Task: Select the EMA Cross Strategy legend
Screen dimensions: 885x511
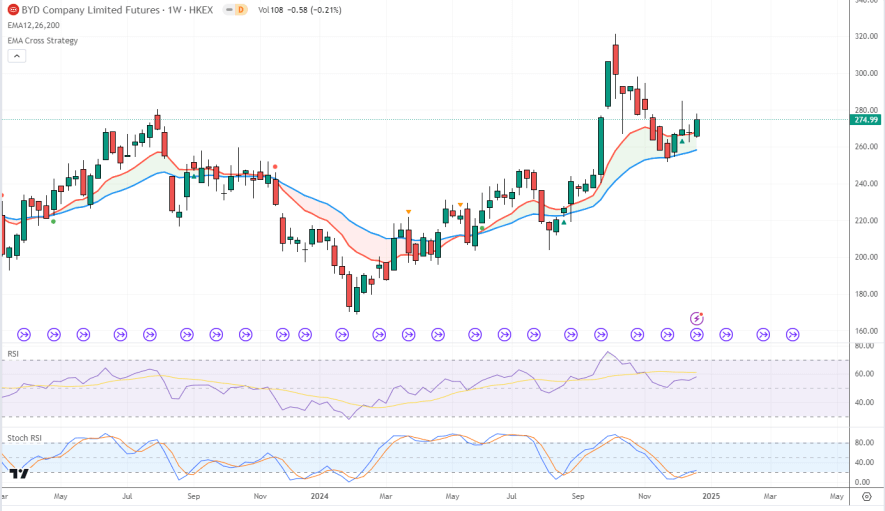Action: tap(42, 40)
